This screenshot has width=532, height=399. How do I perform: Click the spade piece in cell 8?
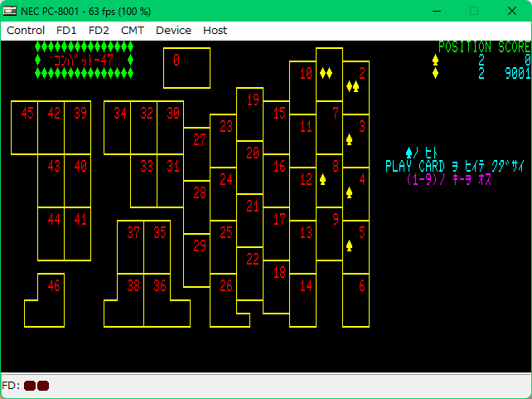pos(322,179)
